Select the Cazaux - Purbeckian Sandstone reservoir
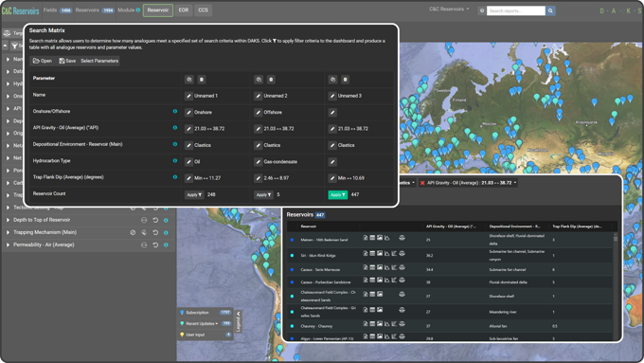 [x=325, y=282]
